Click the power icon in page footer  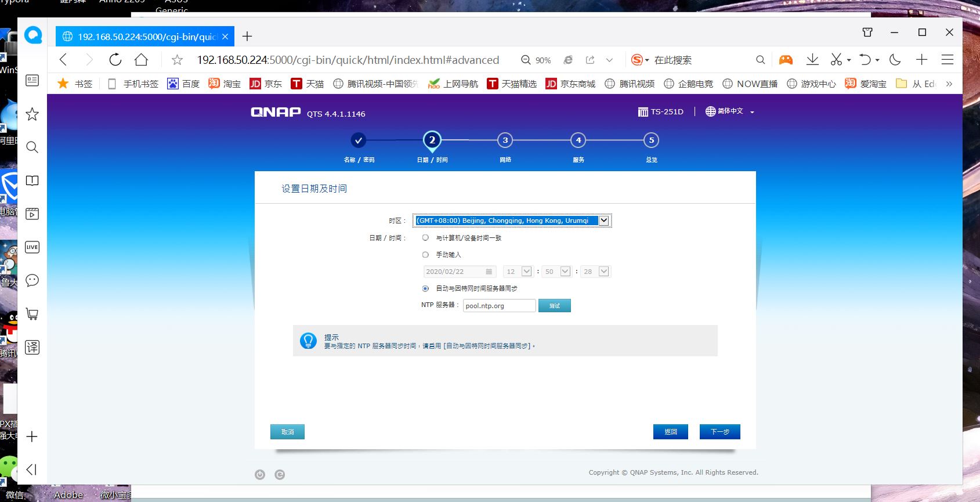click(260, 475)
